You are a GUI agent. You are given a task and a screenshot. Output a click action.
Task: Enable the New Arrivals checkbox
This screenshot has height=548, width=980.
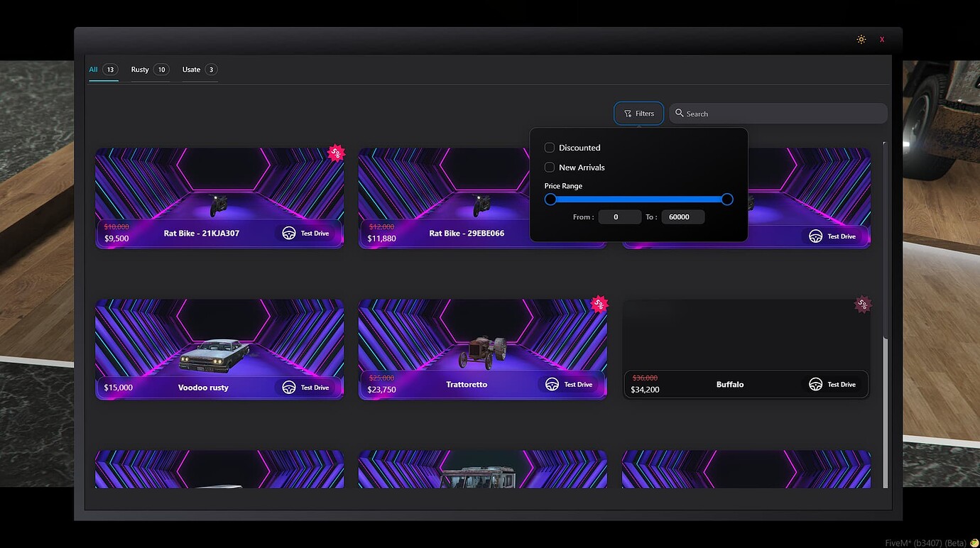click(549, 168)
